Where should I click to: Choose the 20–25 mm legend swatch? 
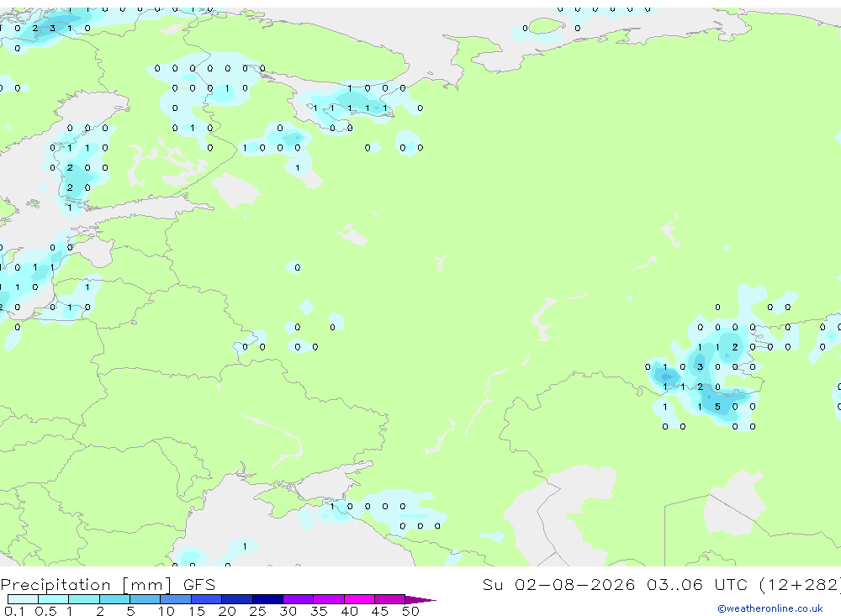pos(237,599)
